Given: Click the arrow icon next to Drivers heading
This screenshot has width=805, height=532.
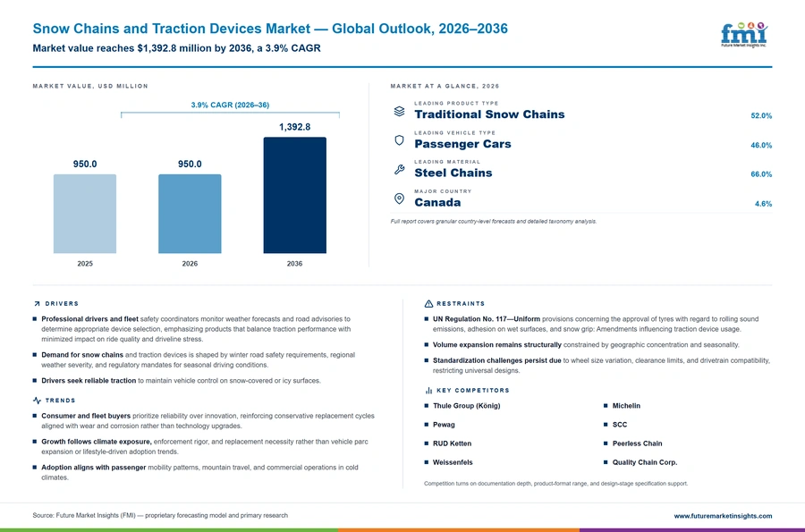Looking at the screenshot, I should (37, 304).
